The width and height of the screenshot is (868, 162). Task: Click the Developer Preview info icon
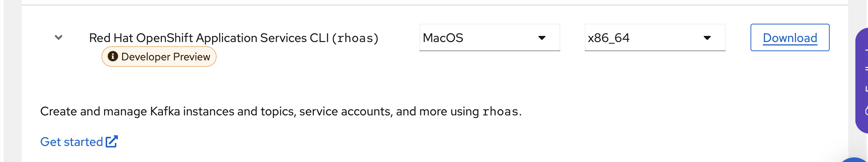point(113,57)
